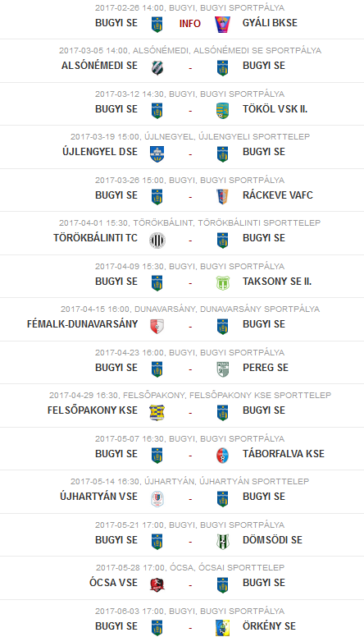Click the Fémalk-Dunavarsány red crest

(x=157, y=326)
